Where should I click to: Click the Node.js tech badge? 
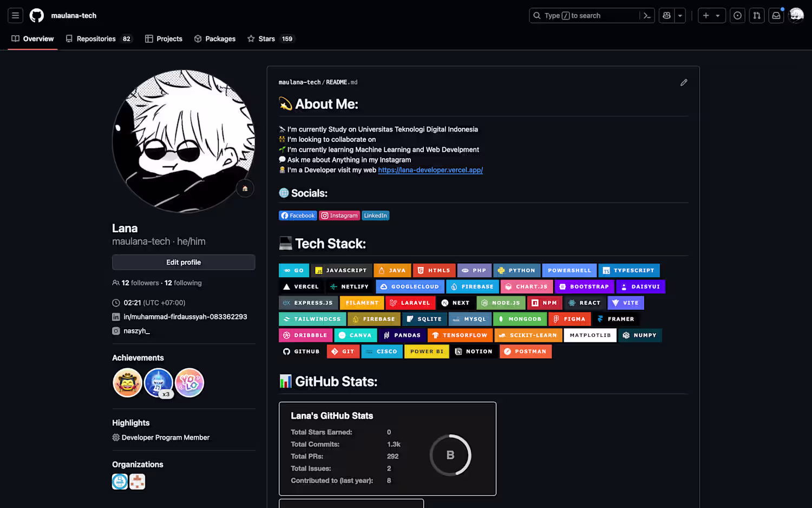click(x=501, y=303)
